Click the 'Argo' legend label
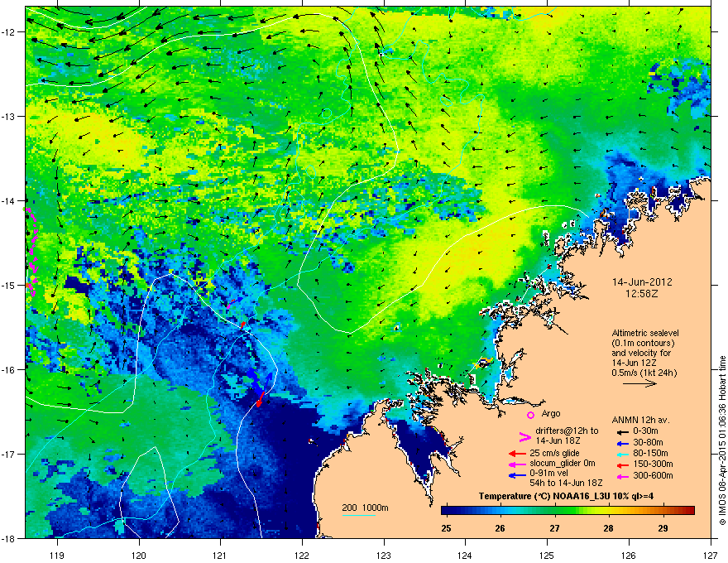Image resolution: width=728 pixels, height=563 pixels. click(x=551, y=413)
